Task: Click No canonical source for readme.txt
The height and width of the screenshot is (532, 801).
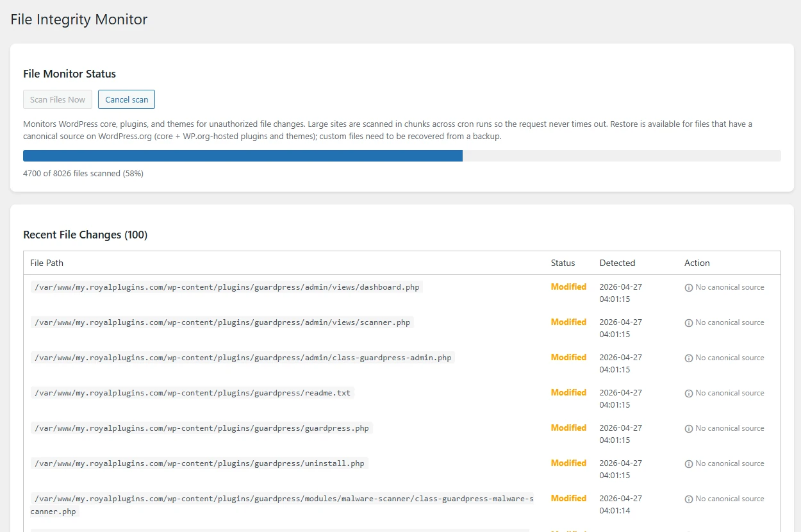Action: pos(729,394)
